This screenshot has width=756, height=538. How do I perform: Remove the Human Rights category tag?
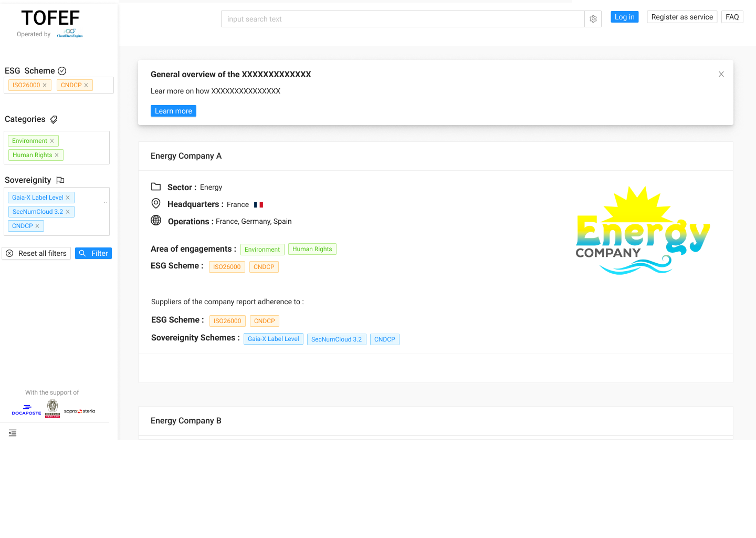coord(57,155)
